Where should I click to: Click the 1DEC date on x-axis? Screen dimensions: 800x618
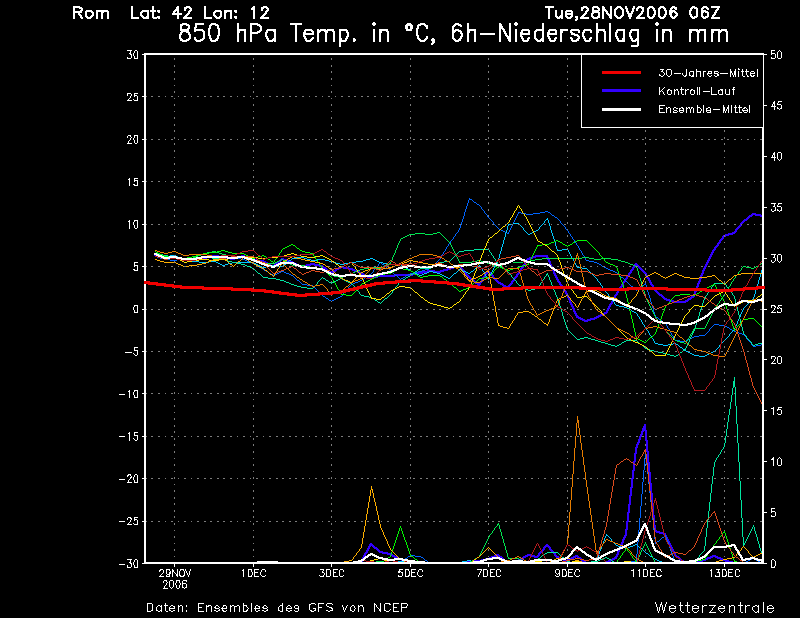(253, 573)
